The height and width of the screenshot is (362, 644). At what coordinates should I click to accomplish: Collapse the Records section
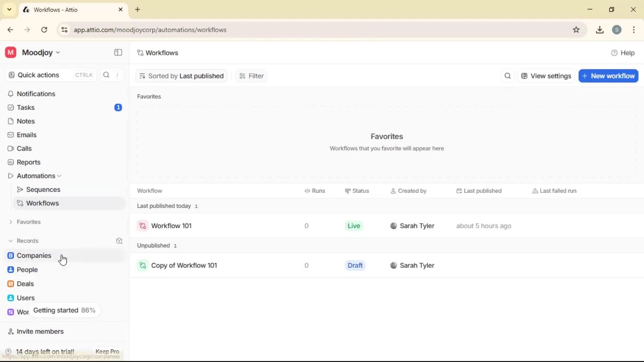[10, 241]
